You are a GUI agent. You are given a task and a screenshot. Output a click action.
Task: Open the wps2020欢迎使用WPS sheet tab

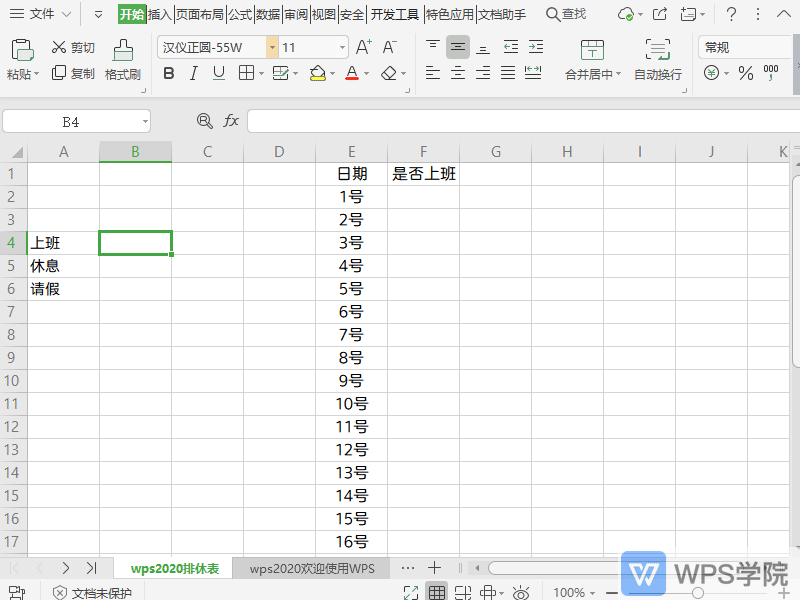pos(312,568)
